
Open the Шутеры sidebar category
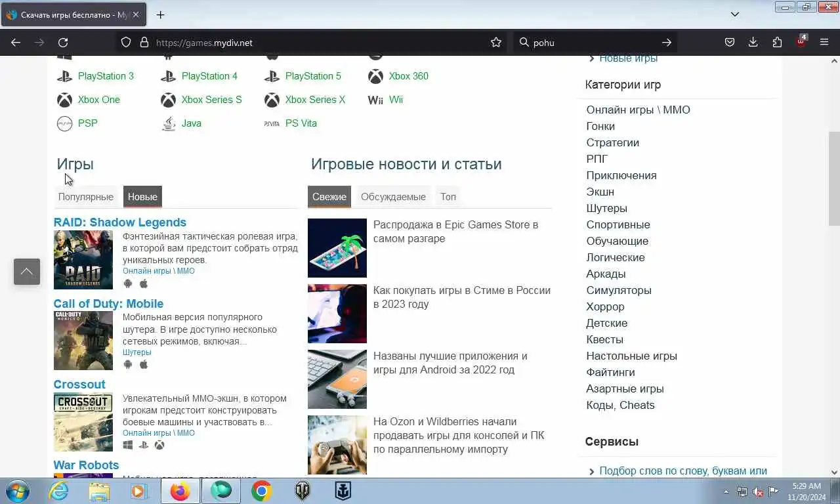606,208
